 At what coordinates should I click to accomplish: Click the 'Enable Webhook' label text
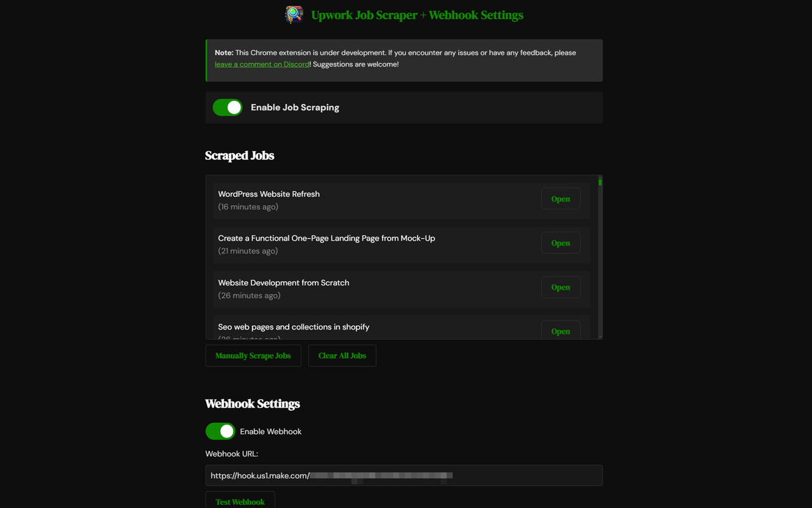(x=271, y=432)
